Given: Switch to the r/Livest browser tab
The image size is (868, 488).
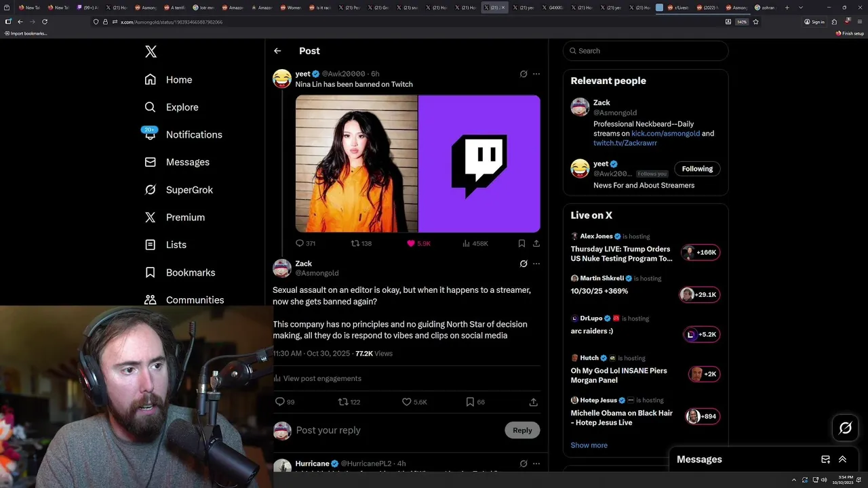Looking at the screenshot, I should [678, 7].
